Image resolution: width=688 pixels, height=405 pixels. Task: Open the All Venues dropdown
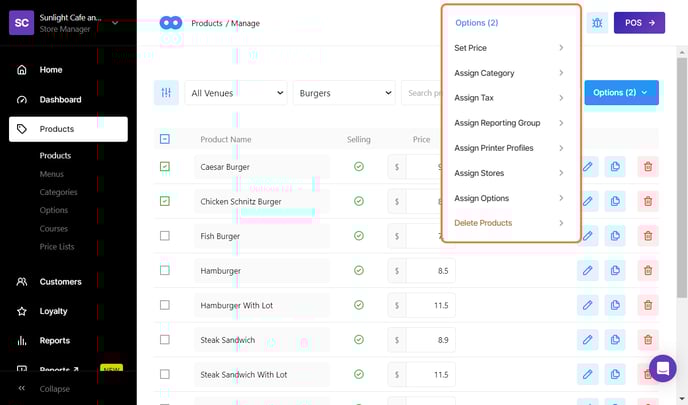pos(236,93)
